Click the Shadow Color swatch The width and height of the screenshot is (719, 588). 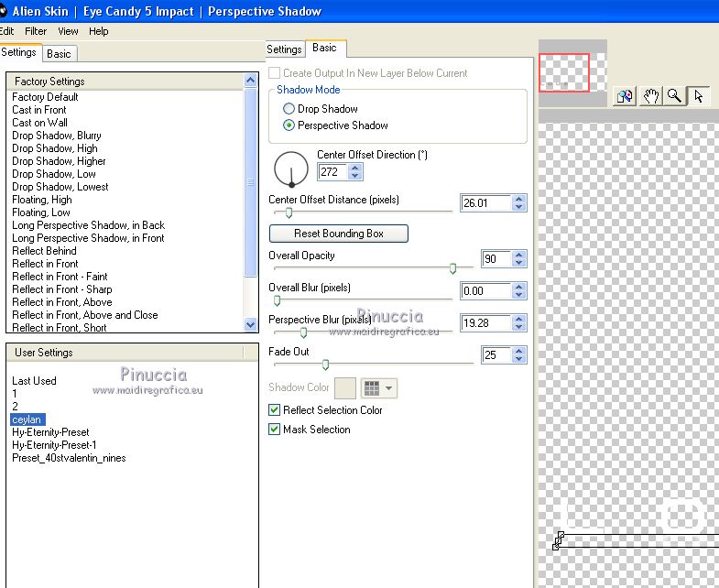click(x=345, y=388)
